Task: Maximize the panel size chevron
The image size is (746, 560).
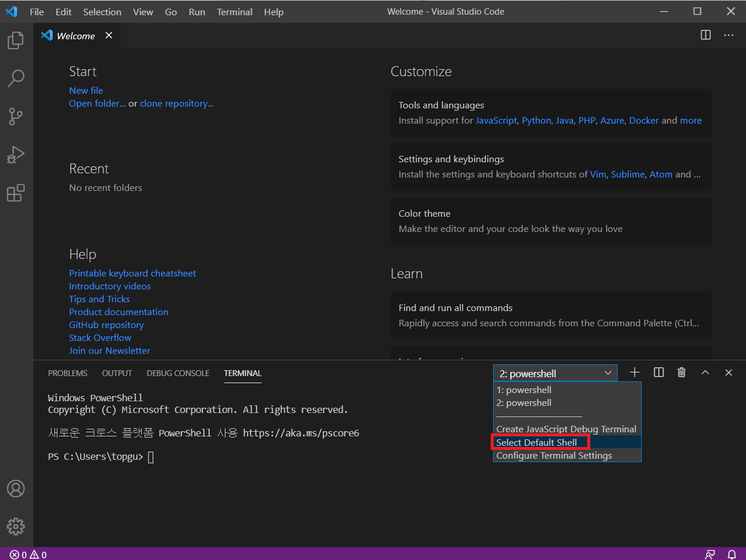Action: coord(705,373)
